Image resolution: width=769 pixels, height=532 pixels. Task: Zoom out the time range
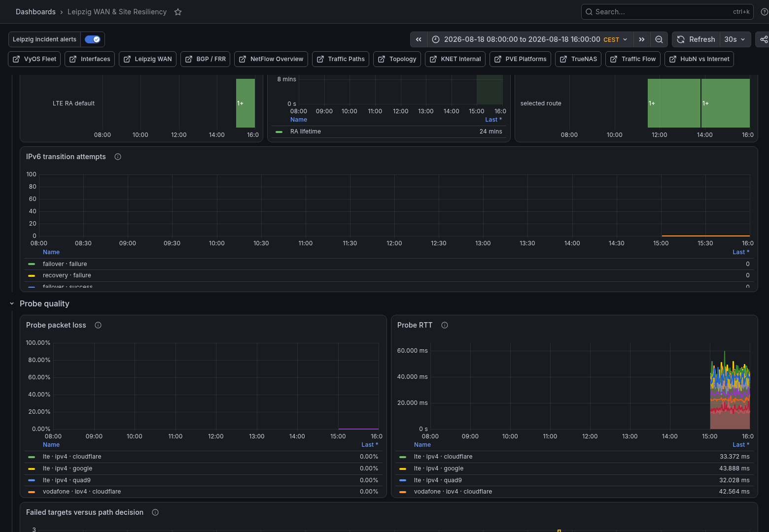point(659,39)
